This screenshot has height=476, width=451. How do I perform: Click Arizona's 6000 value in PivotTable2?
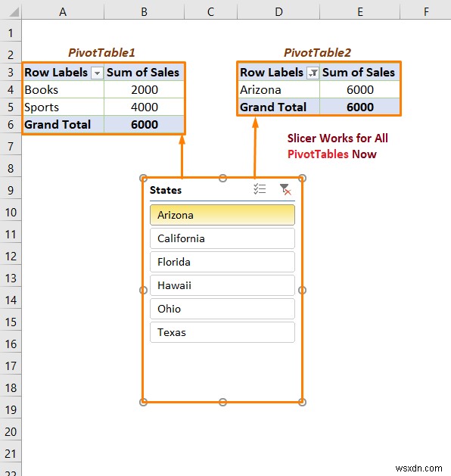(x=360, y=90)
